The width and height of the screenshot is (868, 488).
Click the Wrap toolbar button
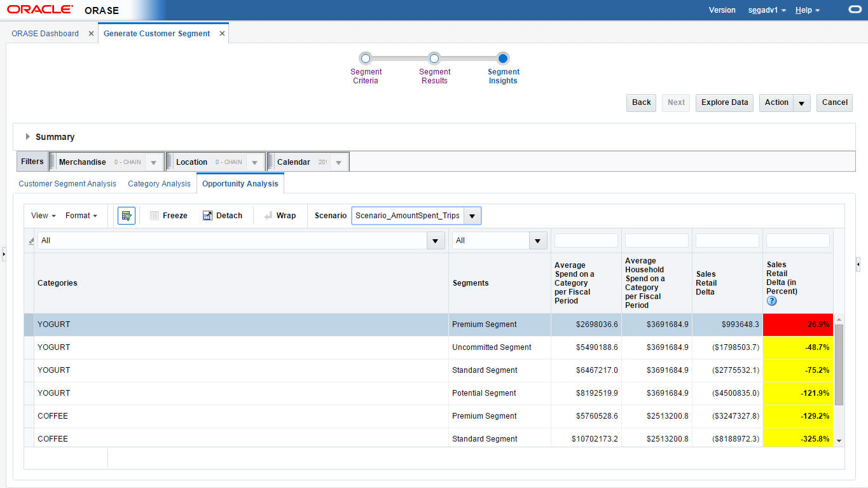click(279, 216)
